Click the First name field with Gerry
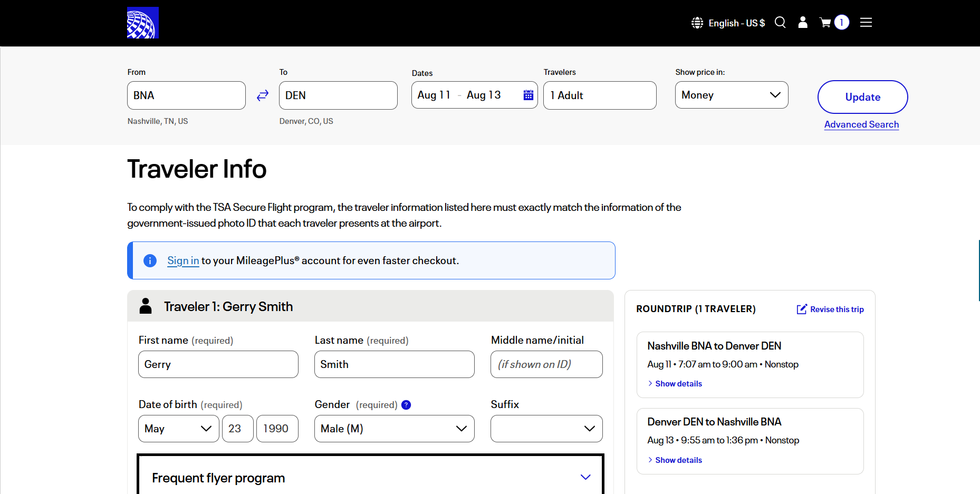 218,364
